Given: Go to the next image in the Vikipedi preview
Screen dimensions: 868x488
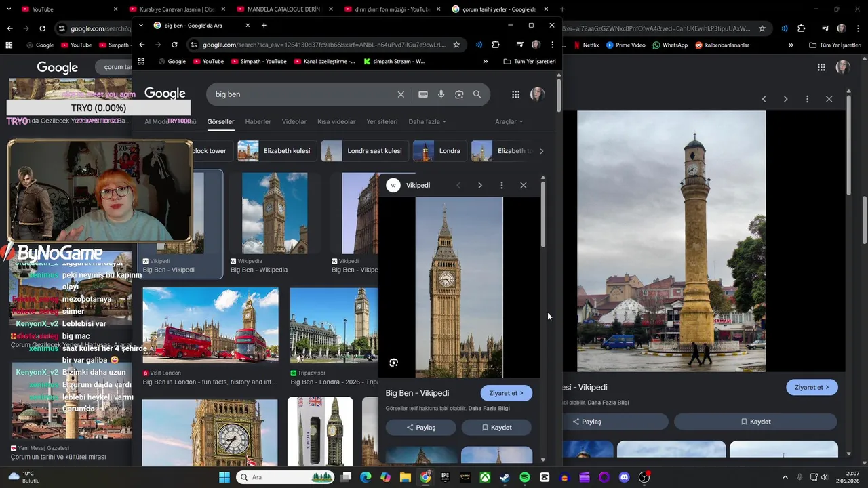Looking at the screenshot, I should click(479, 185).
